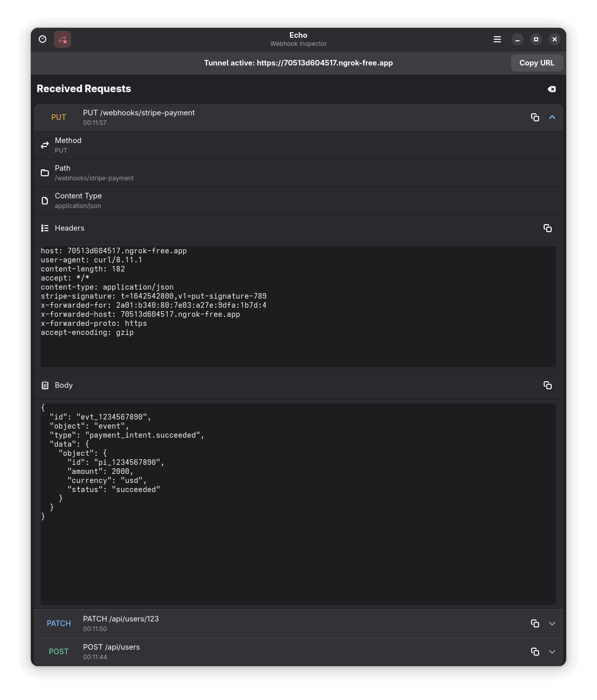Click the '"object": "event"' body line
Viewport: 597px width, 700px height.
click(89, 426)
